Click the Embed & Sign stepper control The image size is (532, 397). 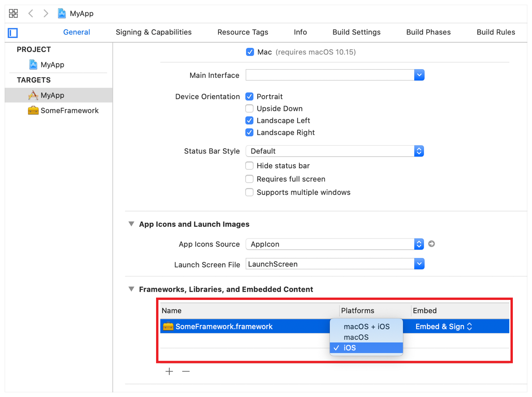469,326
